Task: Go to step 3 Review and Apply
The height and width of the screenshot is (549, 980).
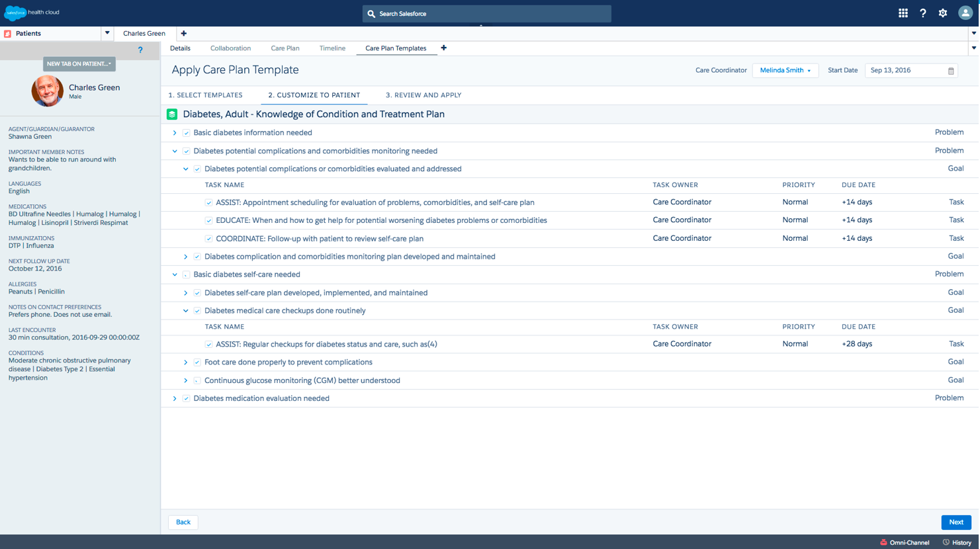Action: coord(423,95)
